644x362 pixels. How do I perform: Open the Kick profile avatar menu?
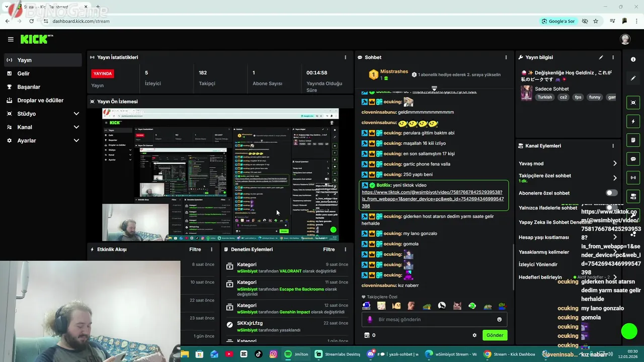click(625, 39)
